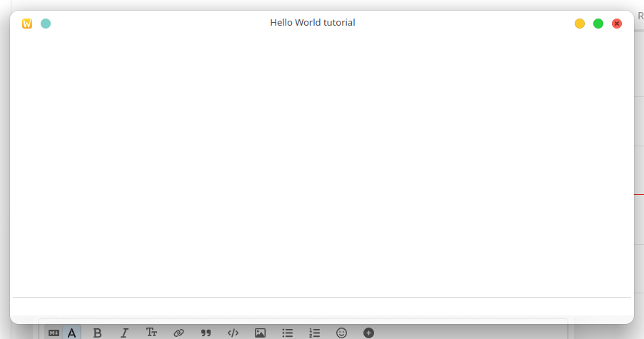Screen dimensions: 644x339
Task: Insert an image
Action: click(260, 333)
